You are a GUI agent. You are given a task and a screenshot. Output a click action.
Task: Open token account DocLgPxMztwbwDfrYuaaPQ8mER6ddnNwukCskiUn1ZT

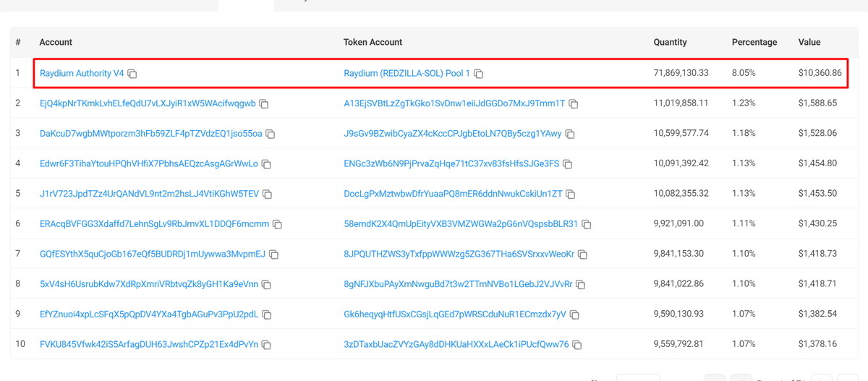tap(453, 194)
